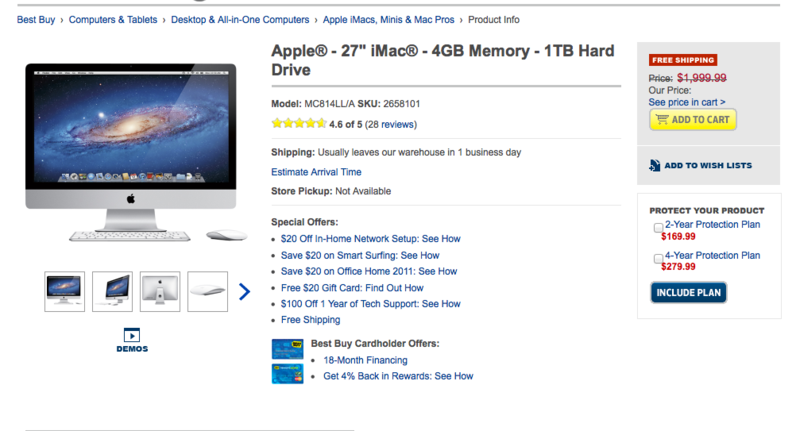
Task: Go to Best Buy breadcrumb
Action: 36,20
